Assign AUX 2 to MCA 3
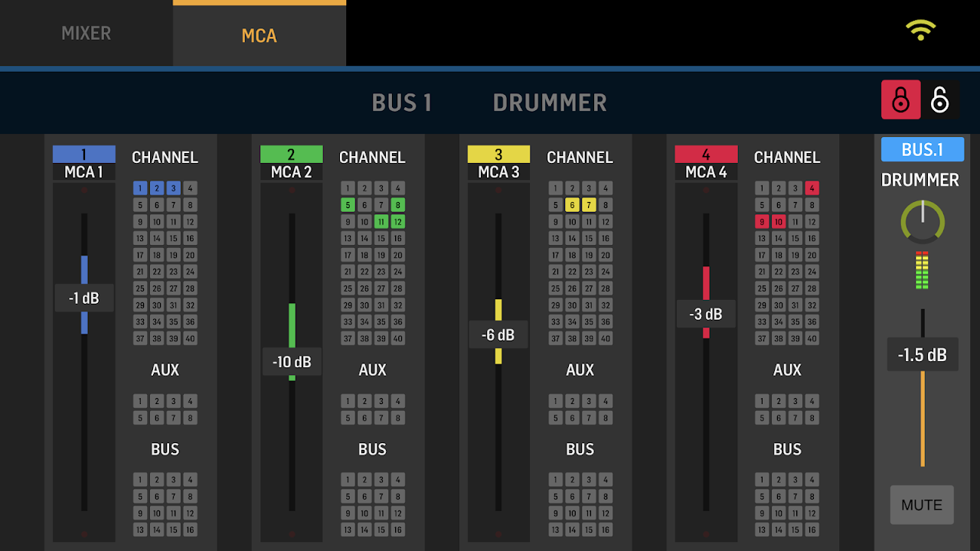This screenshot has width=980, height=551. click(572, 401)
